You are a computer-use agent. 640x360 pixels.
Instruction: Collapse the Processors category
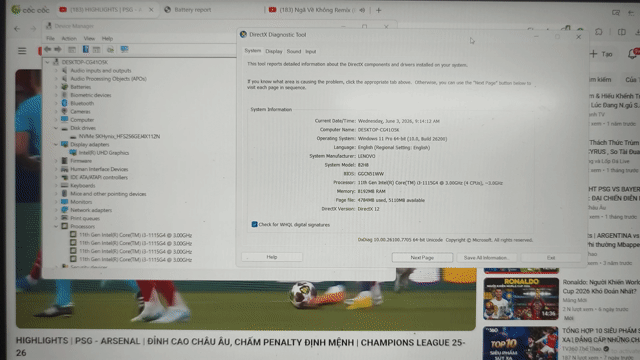pos(56,226)
